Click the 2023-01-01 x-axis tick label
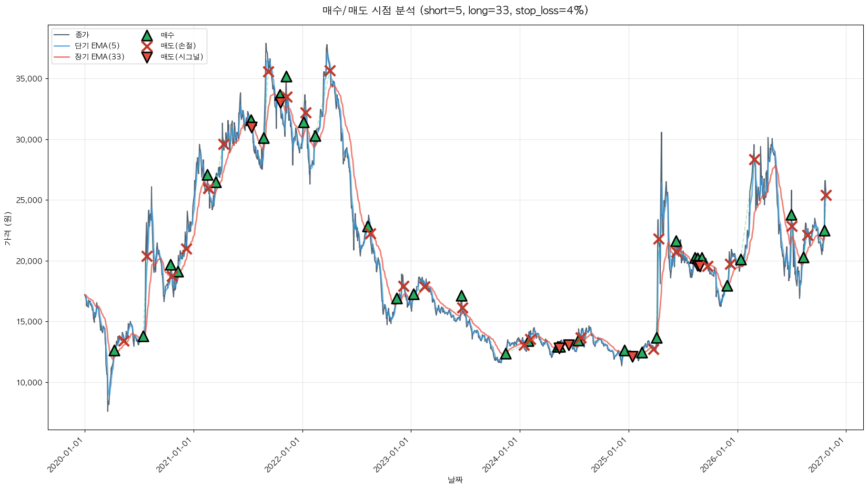This screenshot has height=489, width=868. (393, 454)
